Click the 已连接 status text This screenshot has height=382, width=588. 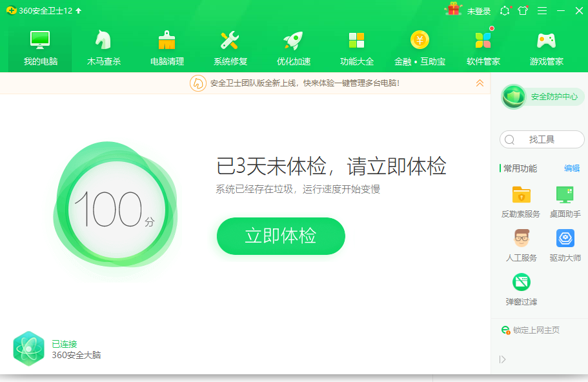tap(65, 344)
